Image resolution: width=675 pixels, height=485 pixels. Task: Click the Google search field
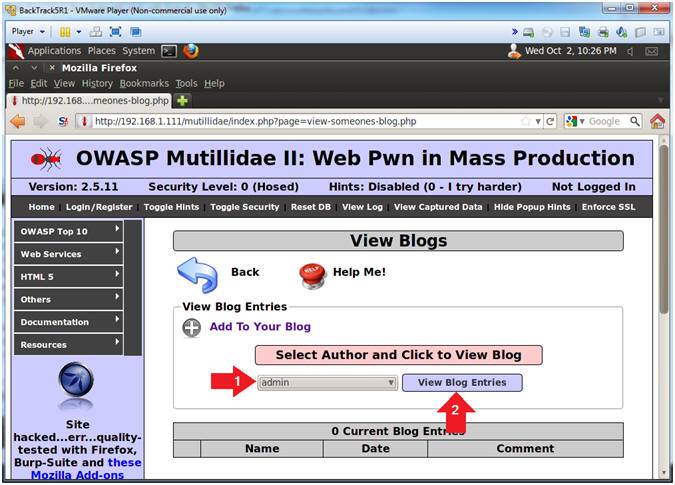[607, 121]
